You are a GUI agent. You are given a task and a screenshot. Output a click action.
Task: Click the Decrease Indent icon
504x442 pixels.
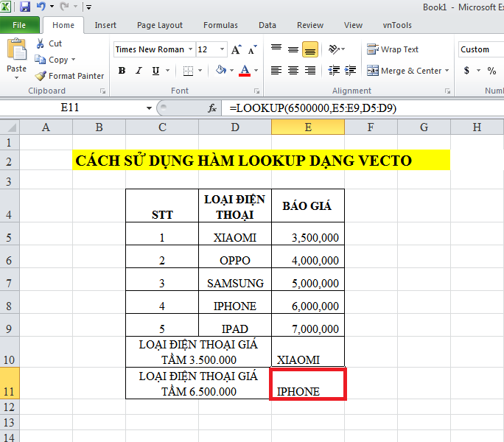[334, 71]
